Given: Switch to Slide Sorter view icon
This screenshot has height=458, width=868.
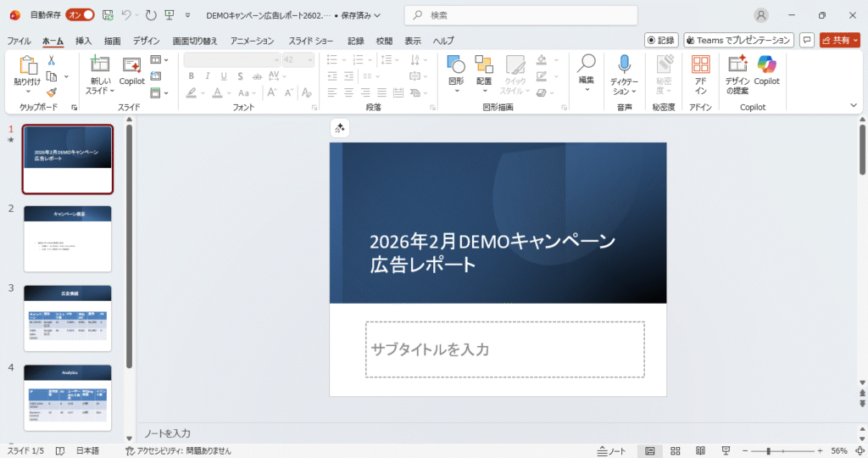Looking at the screenshot, I should [x=675, y=450].
